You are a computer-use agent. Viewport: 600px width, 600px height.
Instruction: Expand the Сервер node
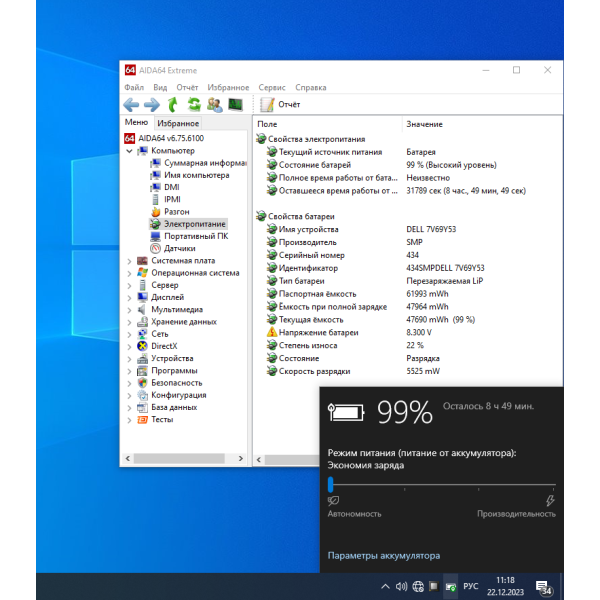[x=129, y=285]
